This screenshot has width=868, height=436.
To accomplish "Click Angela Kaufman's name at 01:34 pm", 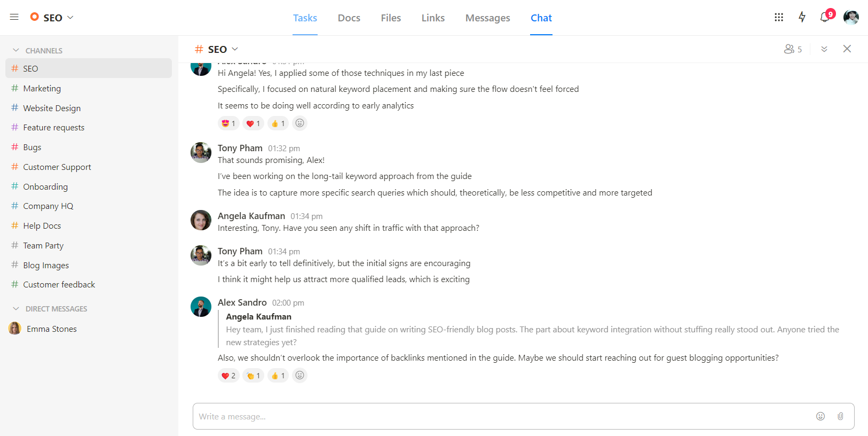I will [251, 216].
